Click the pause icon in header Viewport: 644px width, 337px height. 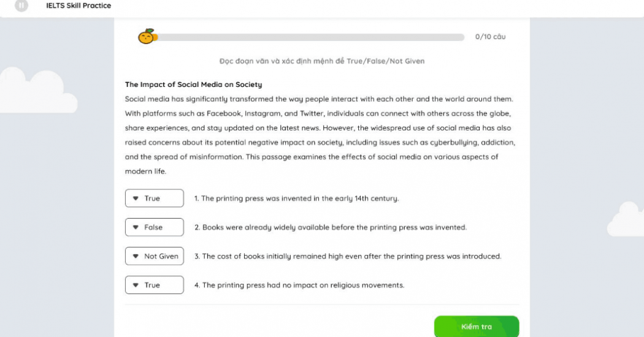21,6
